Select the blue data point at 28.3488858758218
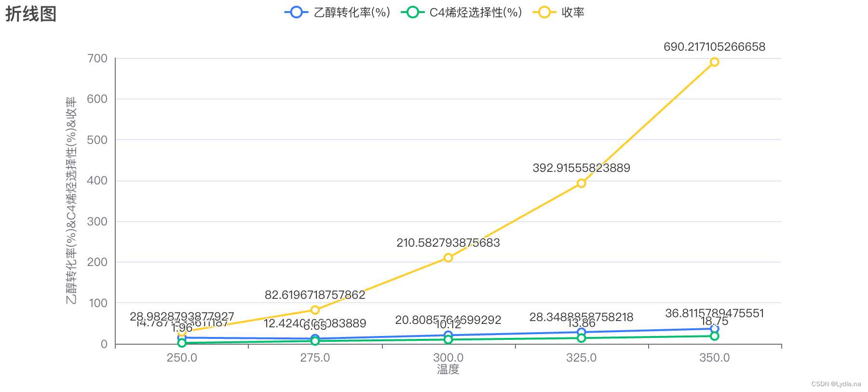 coord(582,332)
